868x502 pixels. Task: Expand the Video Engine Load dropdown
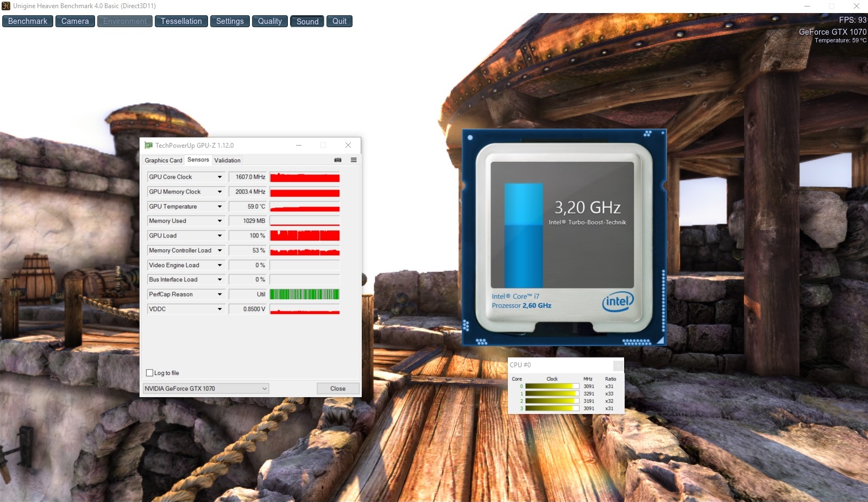(219, 265)
